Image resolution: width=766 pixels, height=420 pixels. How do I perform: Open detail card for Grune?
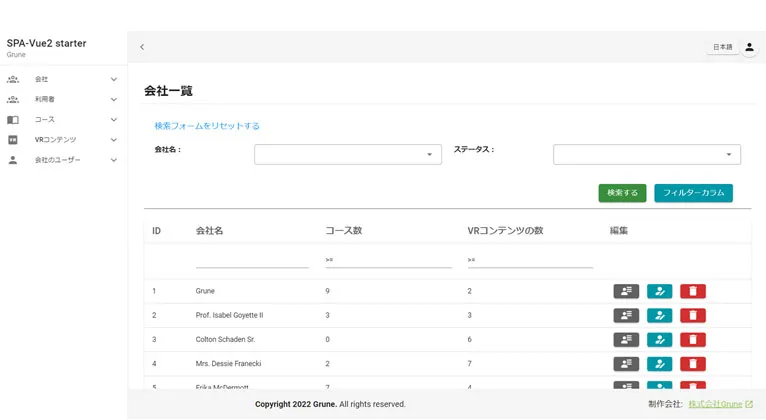[626, 291]
